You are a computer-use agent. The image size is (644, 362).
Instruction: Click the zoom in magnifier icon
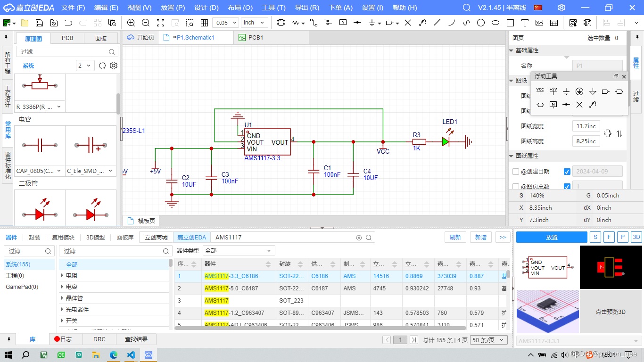pyautogui.click(x=131, y=23)
